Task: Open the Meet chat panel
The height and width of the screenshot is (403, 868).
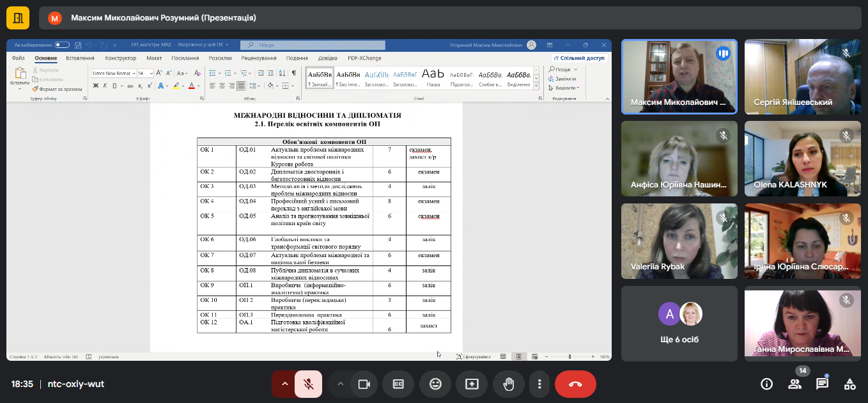Action: 822,384
